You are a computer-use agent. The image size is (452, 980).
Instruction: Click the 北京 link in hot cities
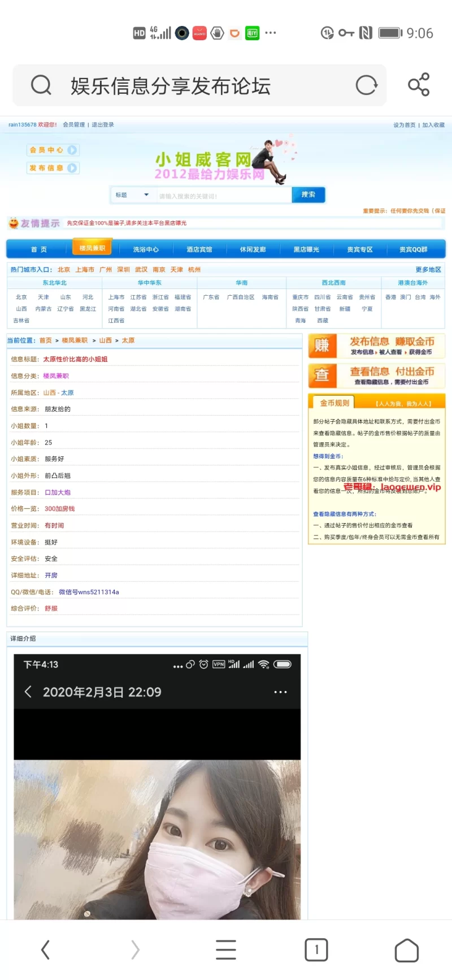[64, 270]
